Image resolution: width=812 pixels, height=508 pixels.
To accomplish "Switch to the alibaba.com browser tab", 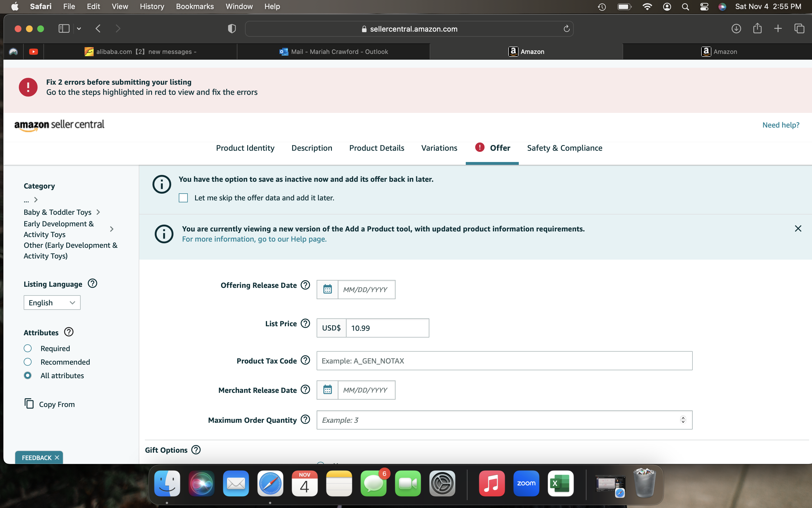I will (140, 51).
